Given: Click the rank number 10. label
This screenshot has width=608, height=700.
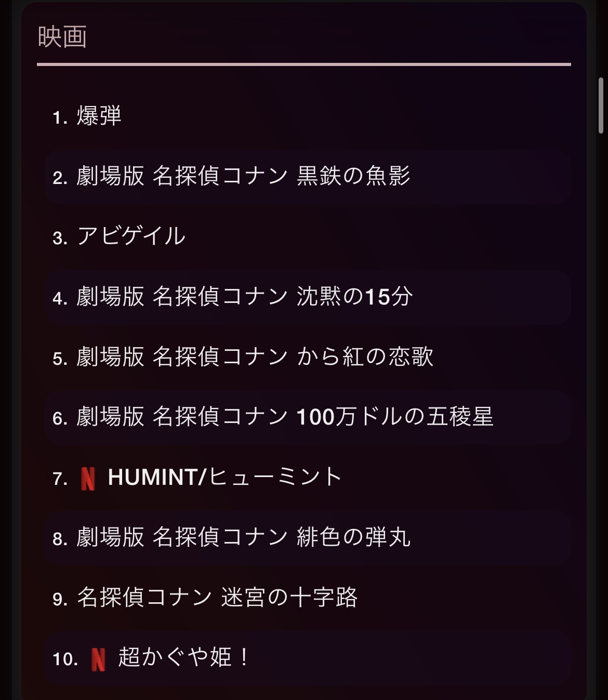Looking at the screenshot, I should click(65, 659).
